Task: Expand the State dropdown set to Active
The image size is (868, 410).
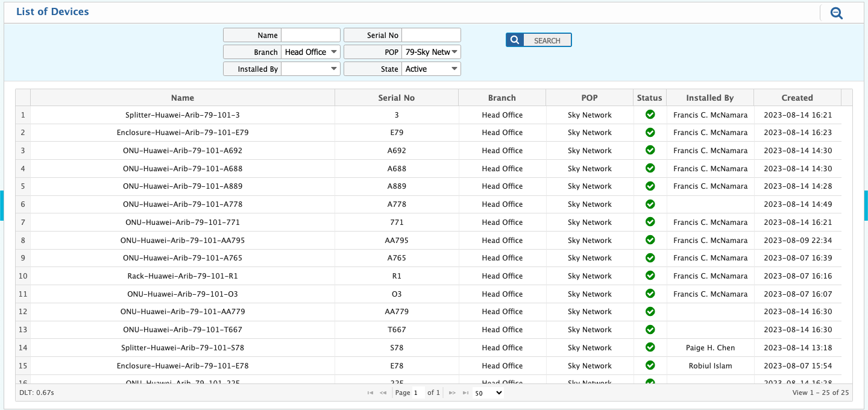Action: click(431, 69)
